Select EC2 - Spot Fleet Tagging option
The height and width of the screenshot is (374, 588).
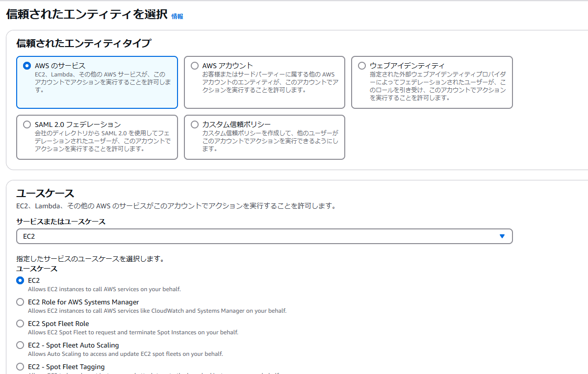20,367
